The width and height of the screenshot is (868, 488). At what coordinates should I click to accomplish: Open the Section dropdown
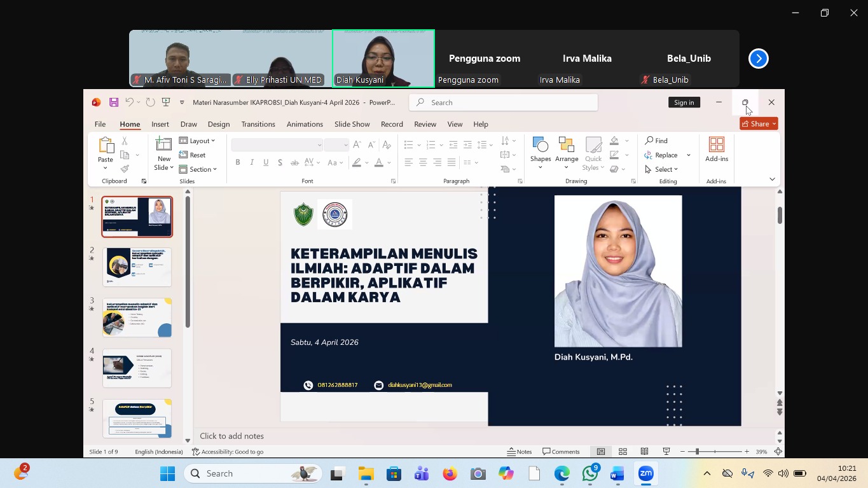pos(198,169)
